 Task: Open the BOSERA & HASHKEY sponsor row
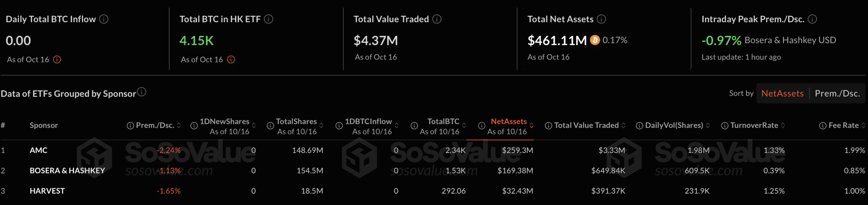point(67,170)
